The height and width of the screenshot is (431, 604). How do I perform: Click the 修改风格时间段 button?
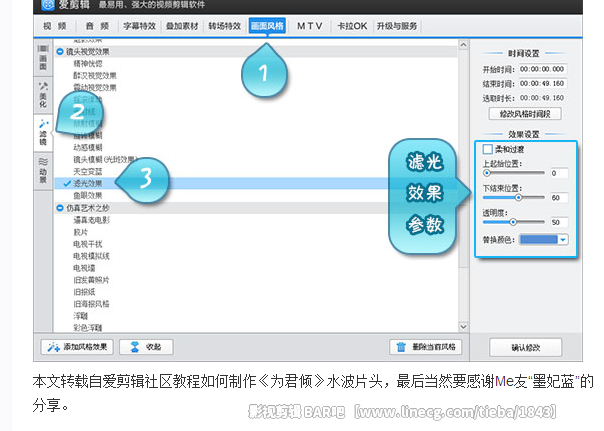click(x=525, y=114)
